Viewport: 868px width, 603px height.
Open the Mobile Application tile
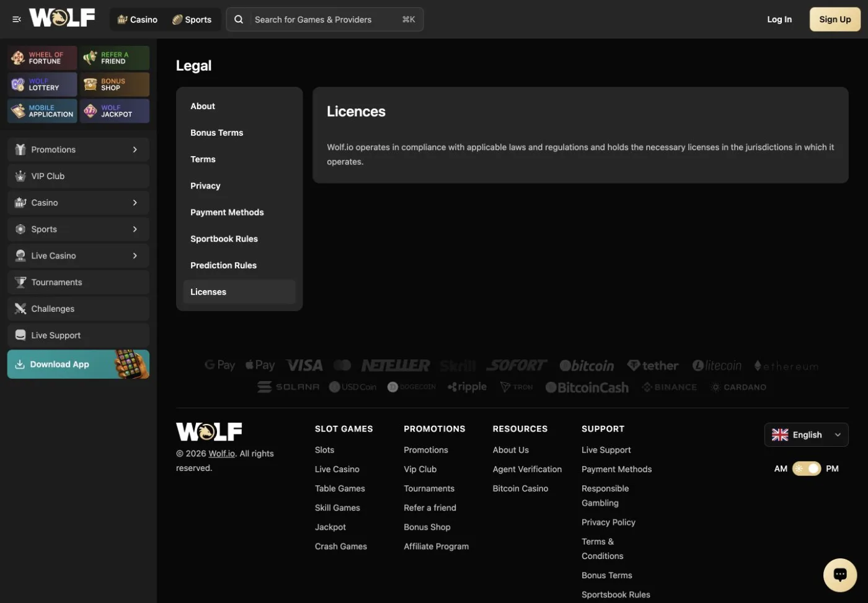click(42, 111)
